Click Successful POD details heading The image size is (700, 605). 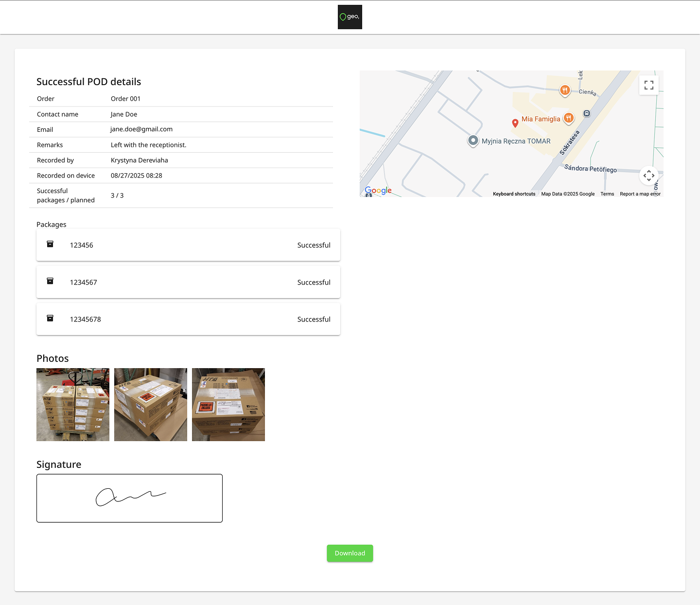click(x=88, y=82)
